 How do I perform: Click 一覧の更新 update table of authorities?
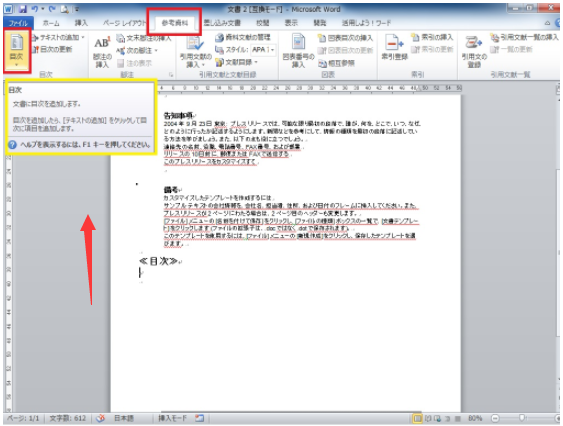pos(511,49)
